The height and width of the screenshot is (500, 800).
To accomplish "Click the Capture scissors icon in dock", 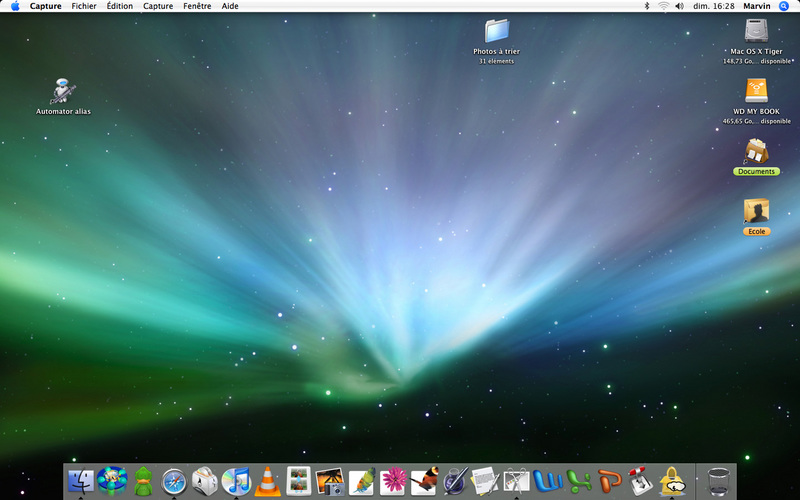I will (x=516, y=482).
